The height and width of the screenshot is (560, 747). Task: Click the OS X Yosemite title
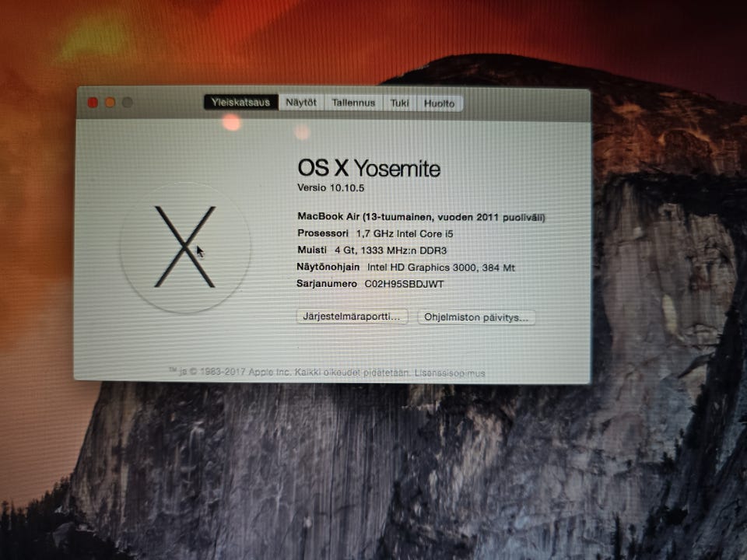tap(369, 168)
